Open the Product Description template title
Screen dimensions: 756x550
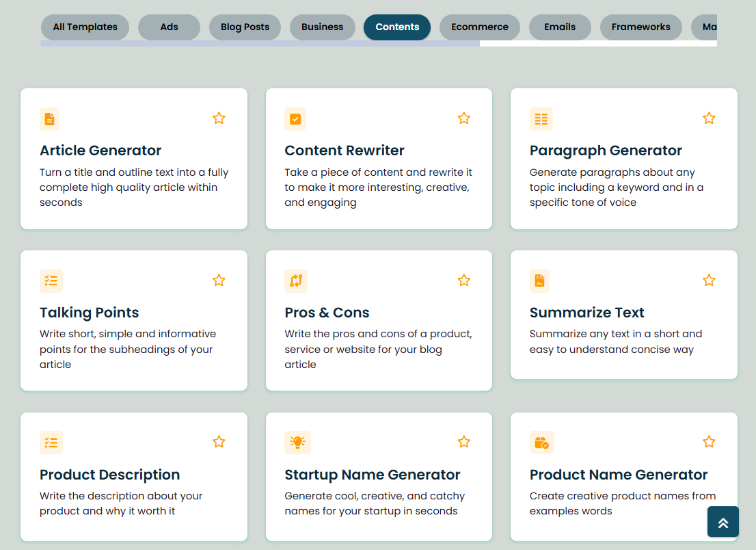[109, 475]
